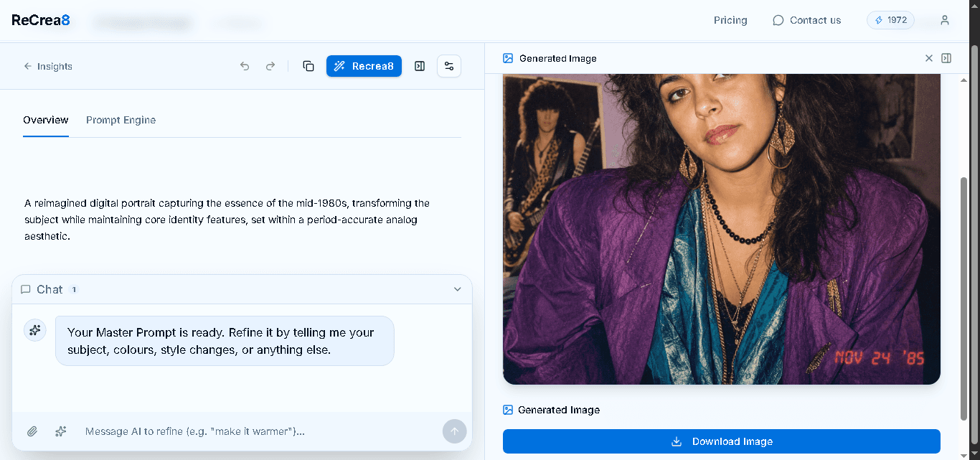The height and width of the screenshot is (460, 980).
Task: Click the "Your Master Prompt is ready" chat message
Action: 225,341
